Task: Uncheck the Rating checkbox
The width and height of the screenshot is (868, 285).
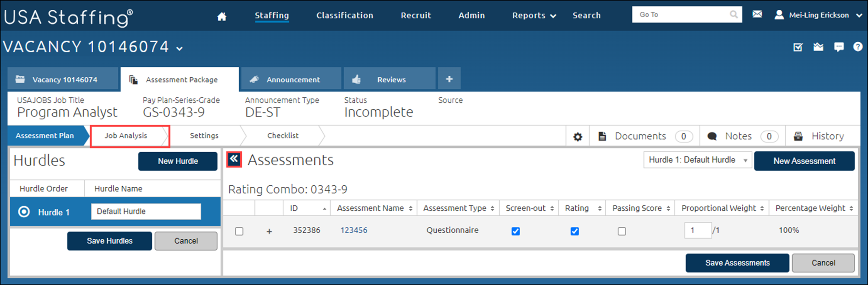Action: pos(575,231)
